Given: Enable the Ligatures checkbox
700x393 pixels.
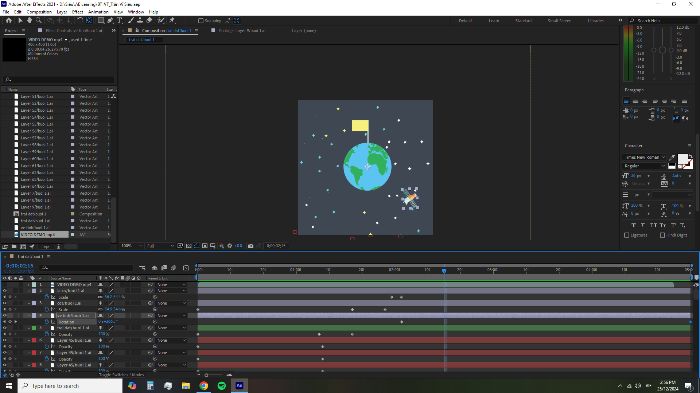Looking at the screenshot, I should 626,235.
